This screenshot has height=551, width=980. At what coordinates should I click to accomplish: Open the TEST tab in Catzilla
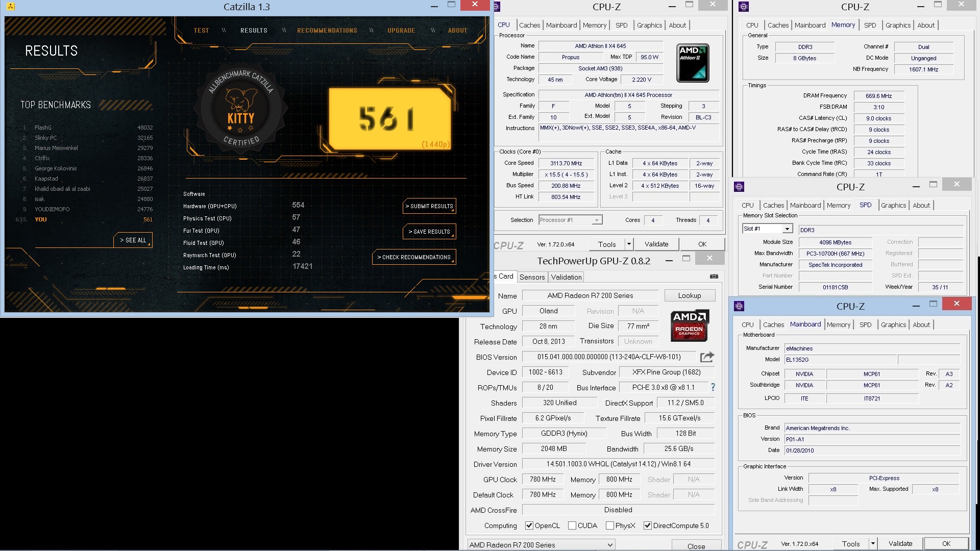pos(201,31)
